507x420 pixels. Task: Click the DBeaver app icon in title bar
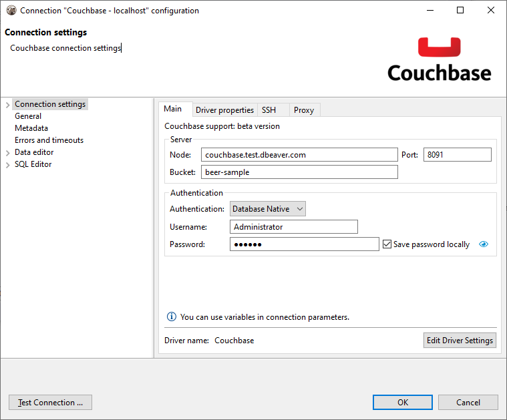(x=11, y=10)
